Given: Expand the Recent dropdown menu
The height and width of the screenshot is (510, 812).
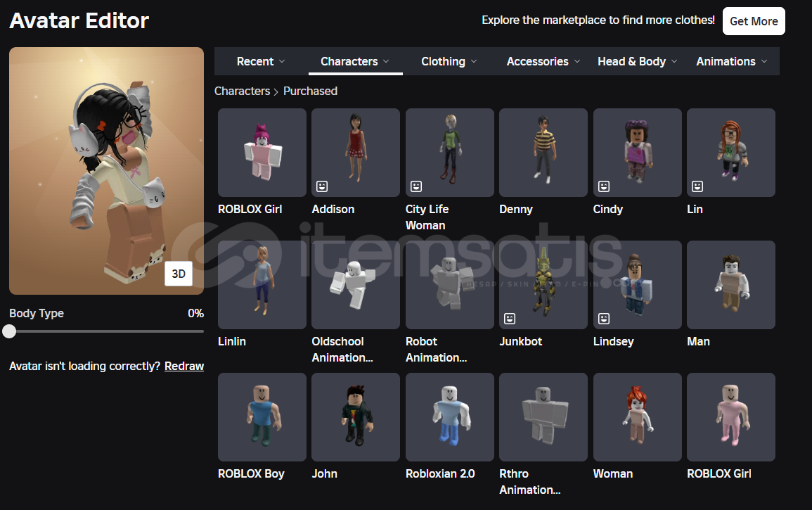Looking at the screenshot, I should pos(261,62).
